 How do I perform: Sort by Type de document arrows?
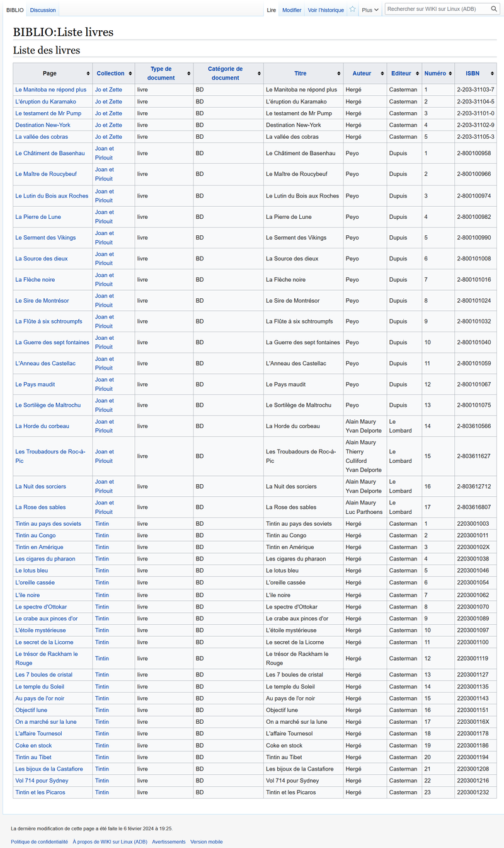pos(188,74)
